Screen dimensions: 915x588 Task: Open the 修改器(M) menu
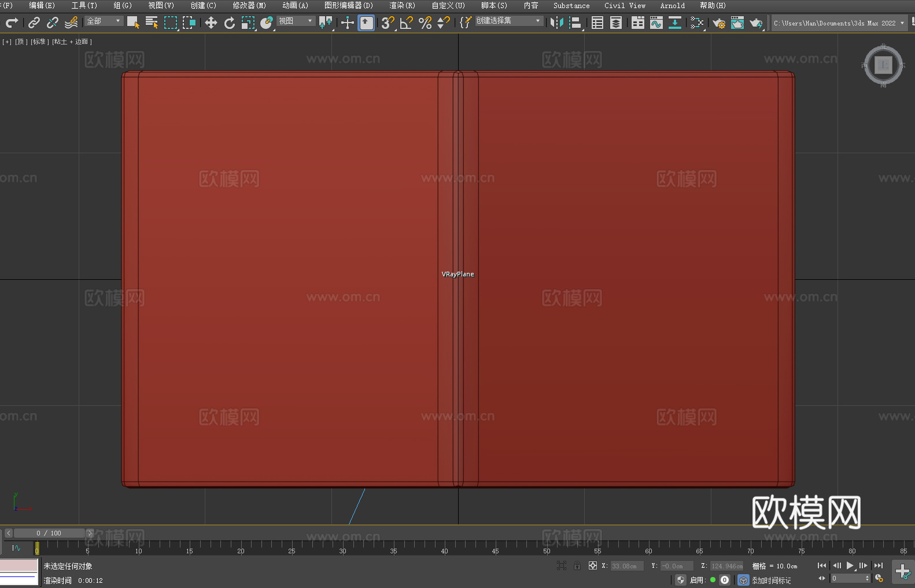[x=249, y=5]
